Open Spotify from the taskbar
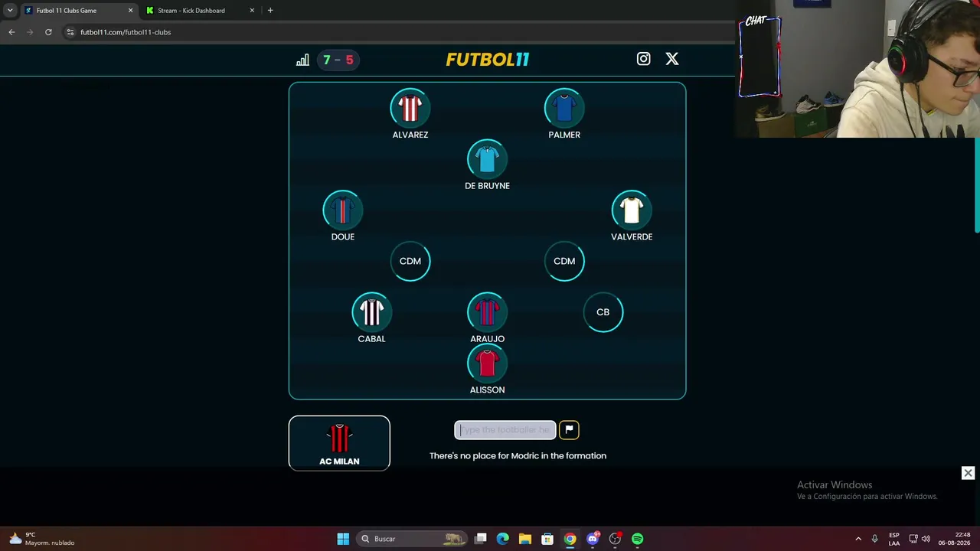This screenshot has width=980, height=551. pos(638,539)
